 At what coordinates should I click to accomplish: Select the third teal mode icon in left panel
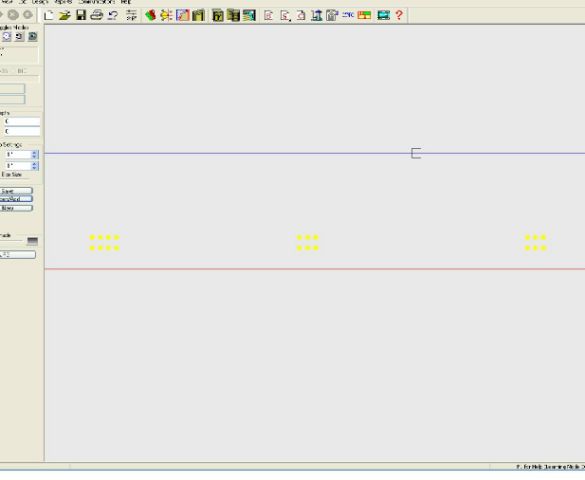[x=32, y=36]
